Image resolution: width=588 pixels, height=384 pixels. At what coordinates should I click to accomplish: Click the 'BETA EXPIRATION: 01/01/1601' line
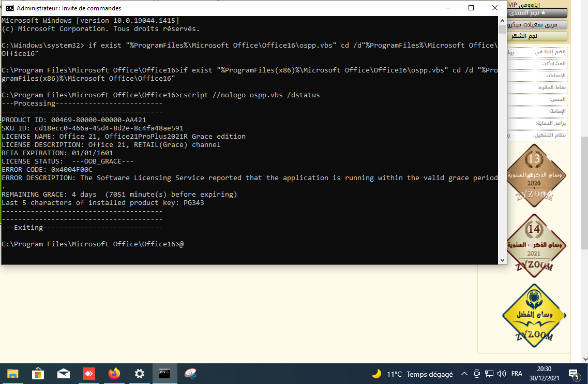coord(57,153)
